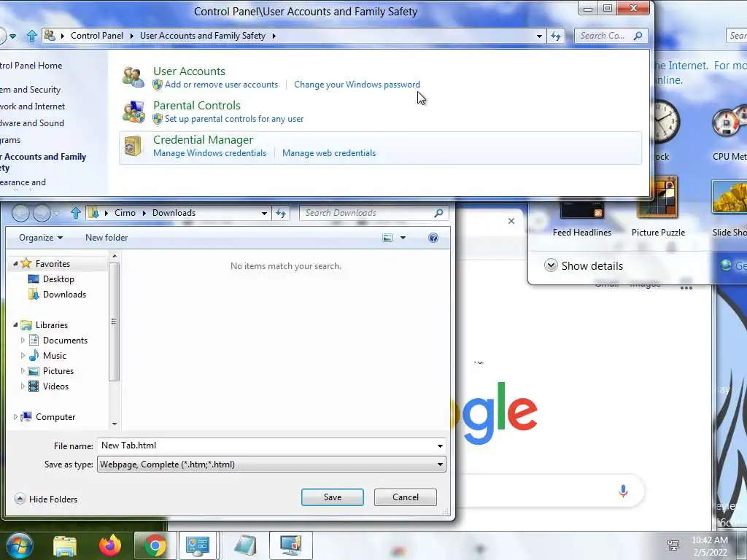
Task: Click Cancel button
Action: coord(406,497)
